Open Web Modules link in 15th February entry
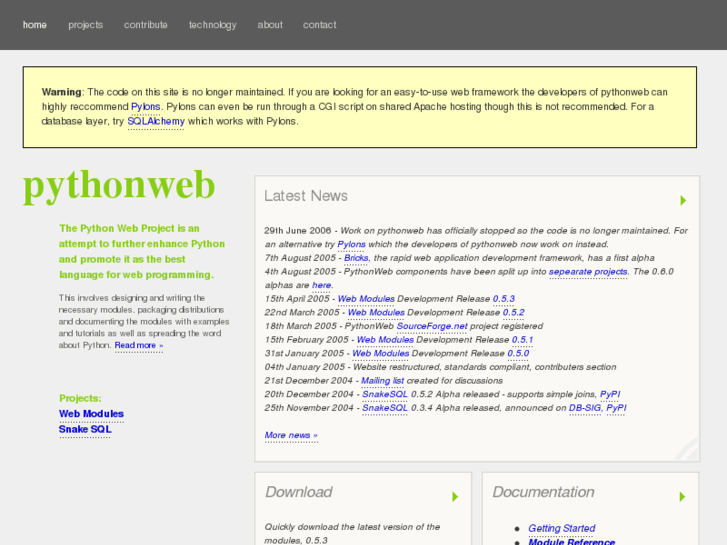Image resolution: width=727 pixels, height=545 pixels. tap(385, 340)
